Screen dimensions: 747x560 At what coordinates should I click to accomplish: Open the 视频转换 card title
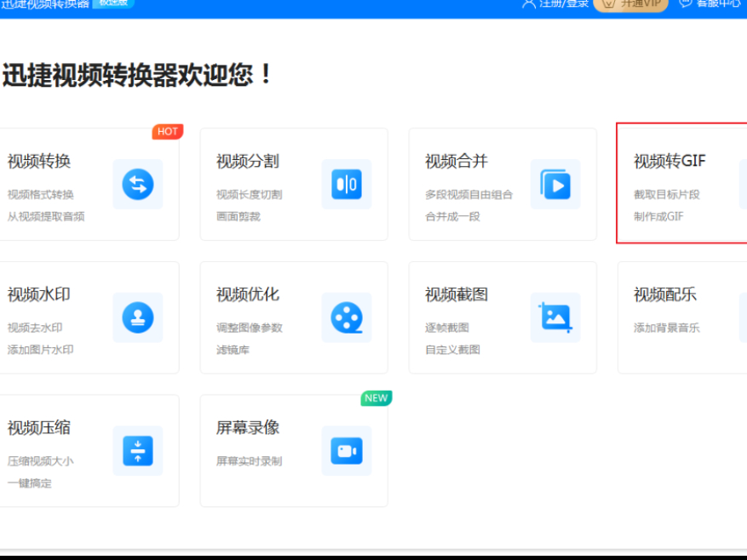(x=39, y=162)
